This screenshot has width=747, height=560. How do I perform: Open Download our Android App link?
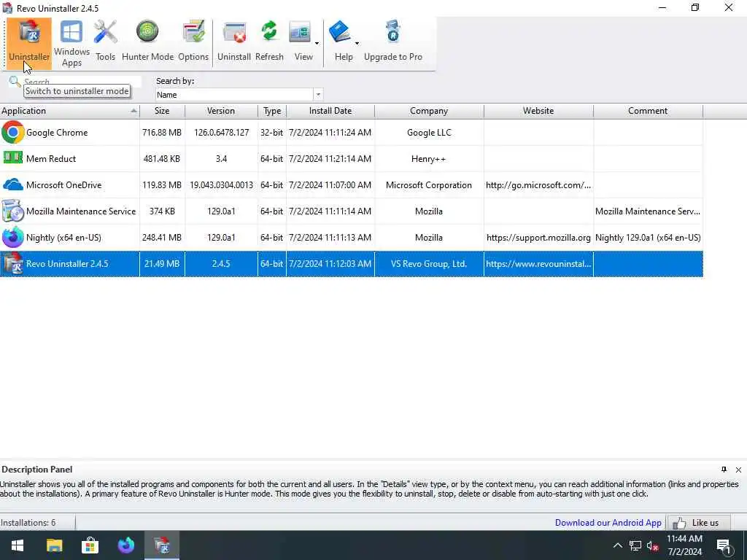tap(608, 522)
